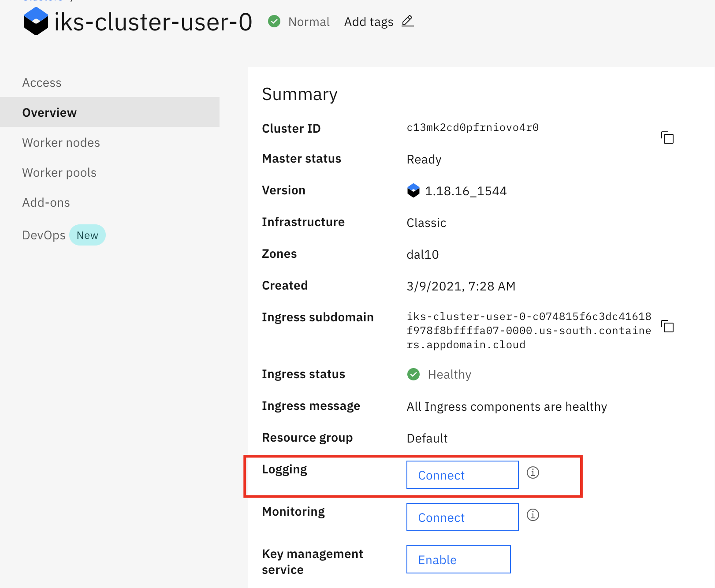715x588 pixels.
Task: Click the Master status value Ready
Action: [424, 160]
